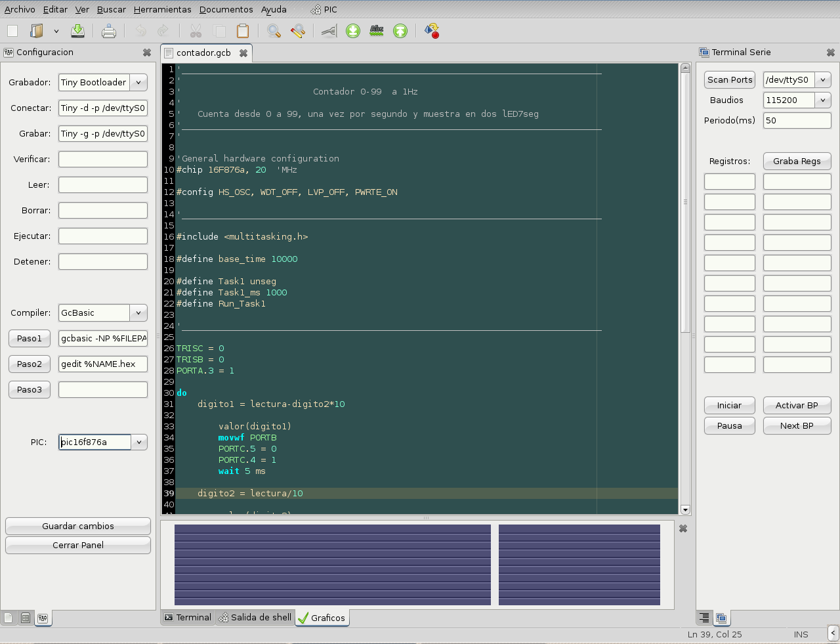Create a new document from toolbar

12,31
